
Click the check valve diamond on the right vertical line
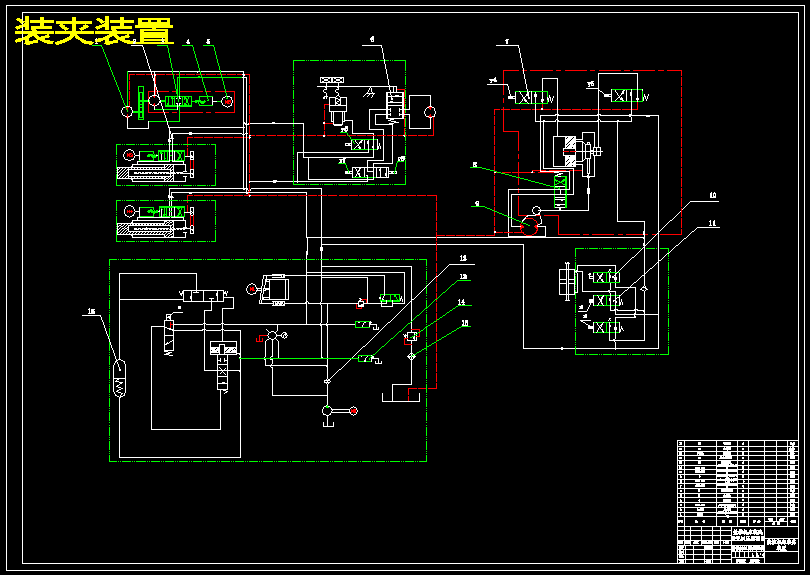tap(644, 289)
